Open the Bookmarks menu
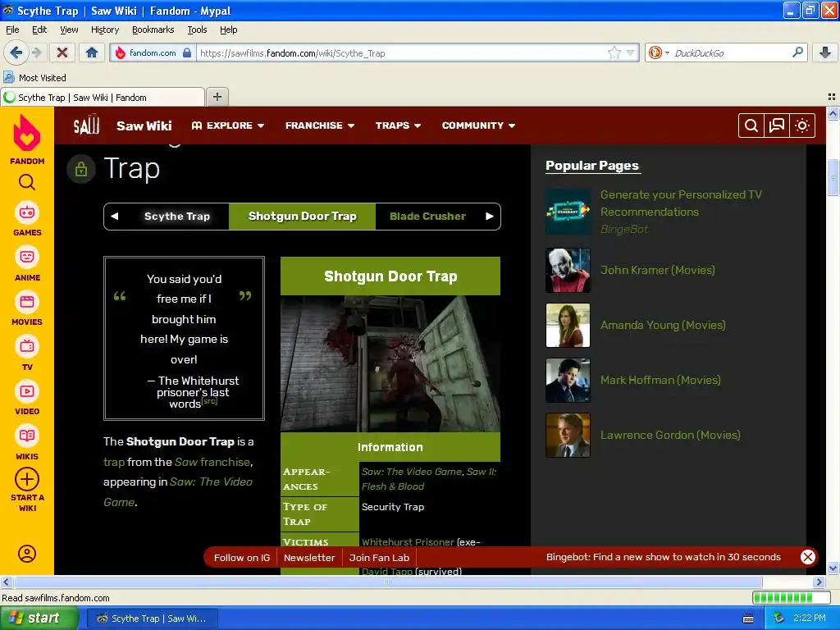 153,30
